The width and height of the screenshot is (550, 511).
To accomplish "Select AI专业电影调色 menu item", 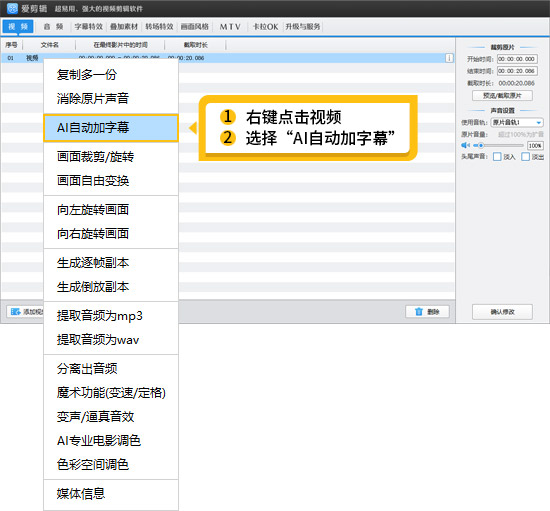I will tap(111, 441).
